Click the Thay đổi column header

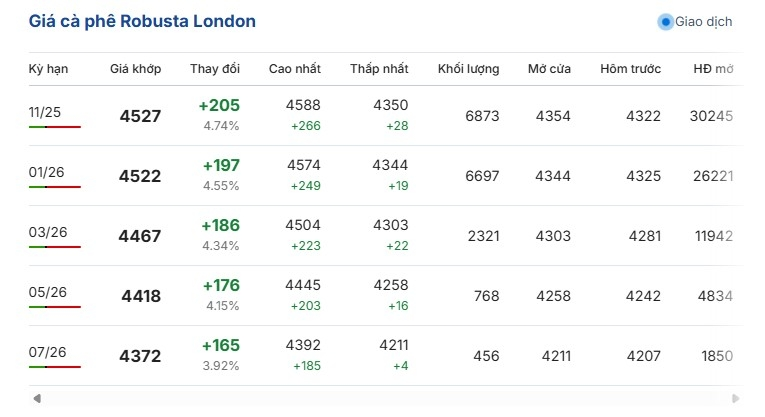[x=215, y=69]
